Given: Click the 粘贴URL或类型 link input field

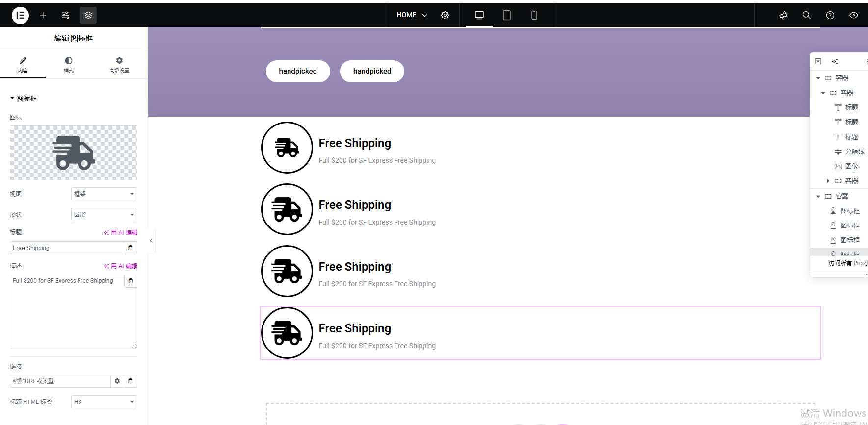Looking at the screenshot, I should coord(60,381).
